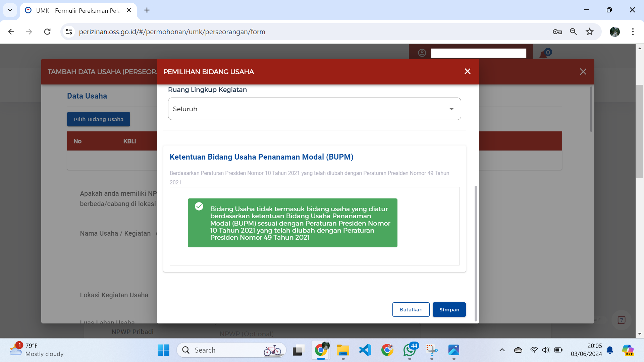Click the browser page vertical scrollbar
The height and width of the screenshot is (362, 644).
coord(640,131)
